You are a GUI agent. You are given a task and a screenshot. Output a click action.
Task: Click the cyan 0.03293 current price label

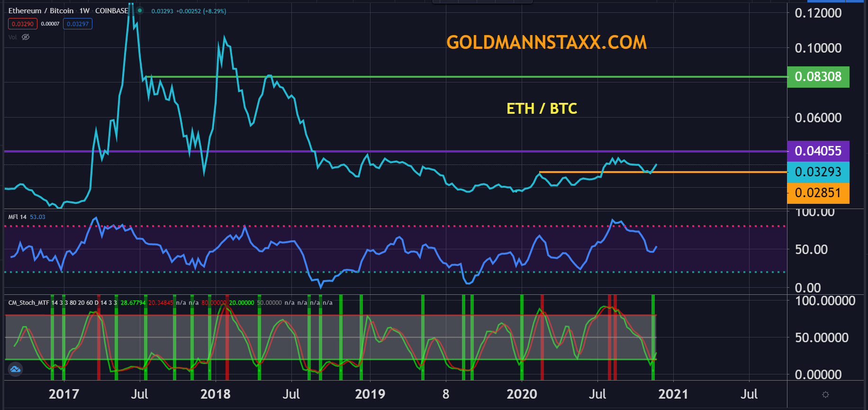click(818, 172)
